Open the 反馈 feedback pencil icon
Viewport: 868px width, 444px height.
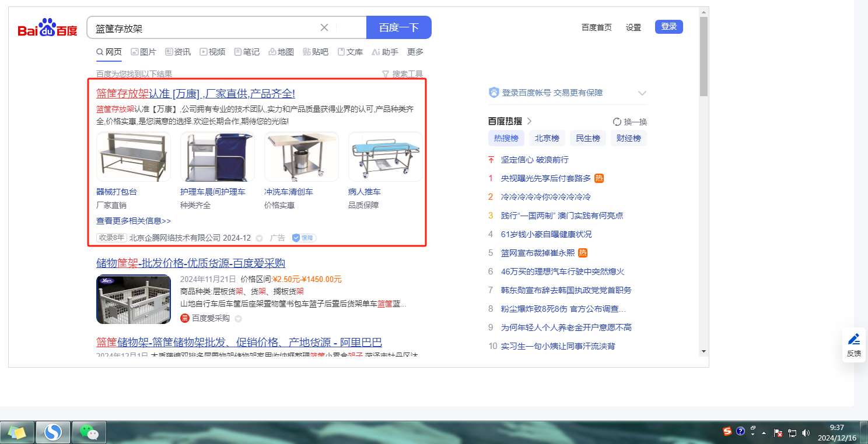click(854, 339)
